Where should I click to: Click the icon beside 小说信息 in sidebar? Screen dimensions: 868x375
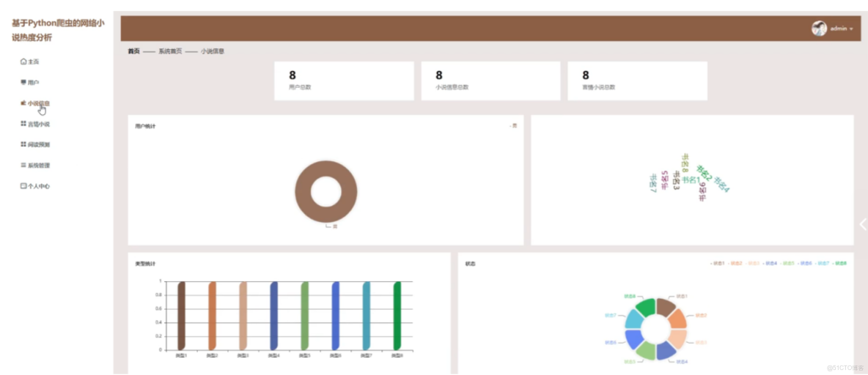pos(23,103)
